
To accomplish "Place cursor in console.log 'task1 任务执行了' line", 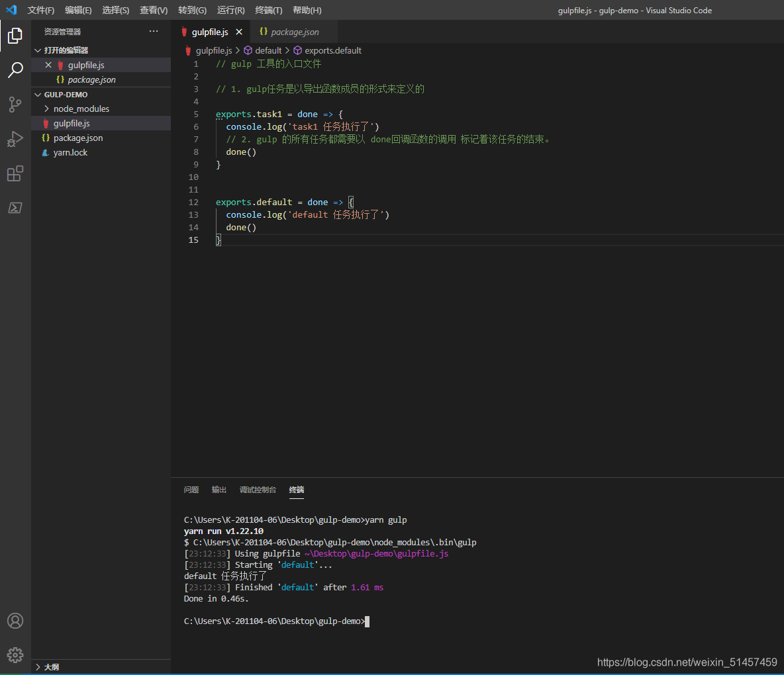I will click(303, 126).
